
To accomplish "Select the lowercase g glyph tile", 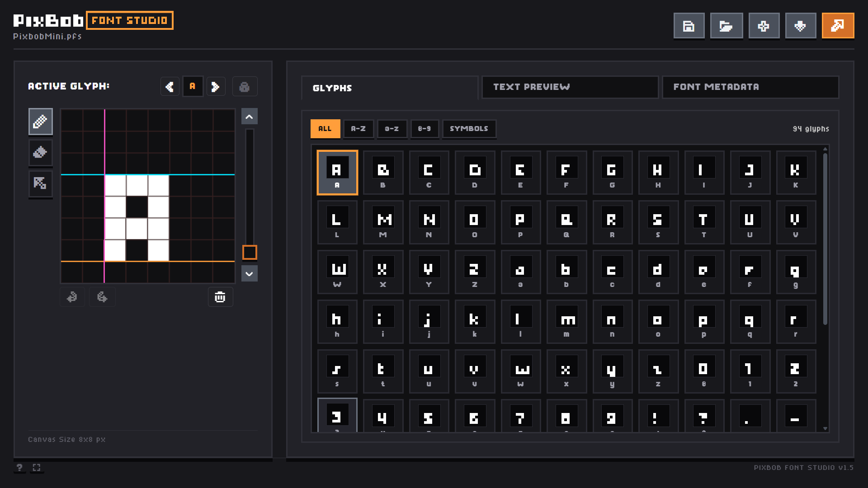I will (796, 272).
